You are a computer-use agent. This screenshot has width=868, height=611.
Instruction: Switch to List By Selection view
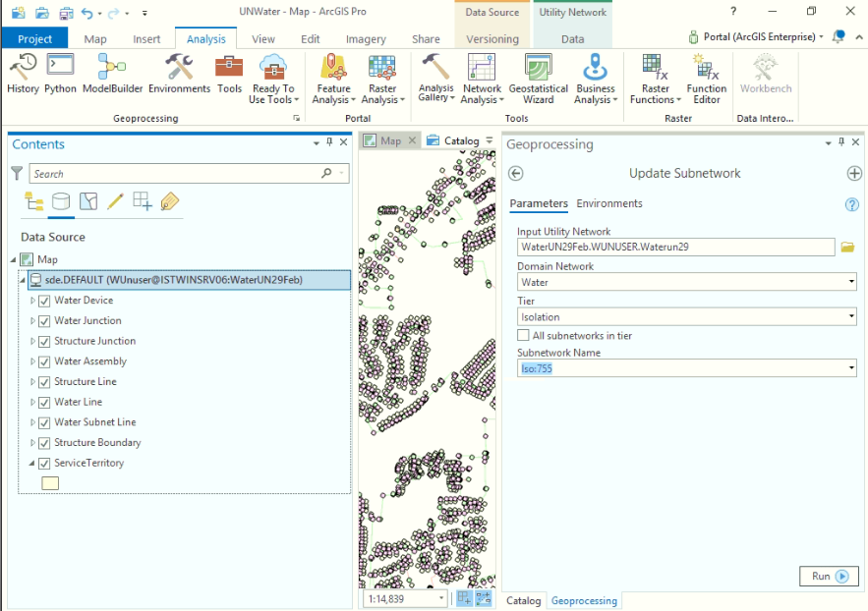pos(88,201)
